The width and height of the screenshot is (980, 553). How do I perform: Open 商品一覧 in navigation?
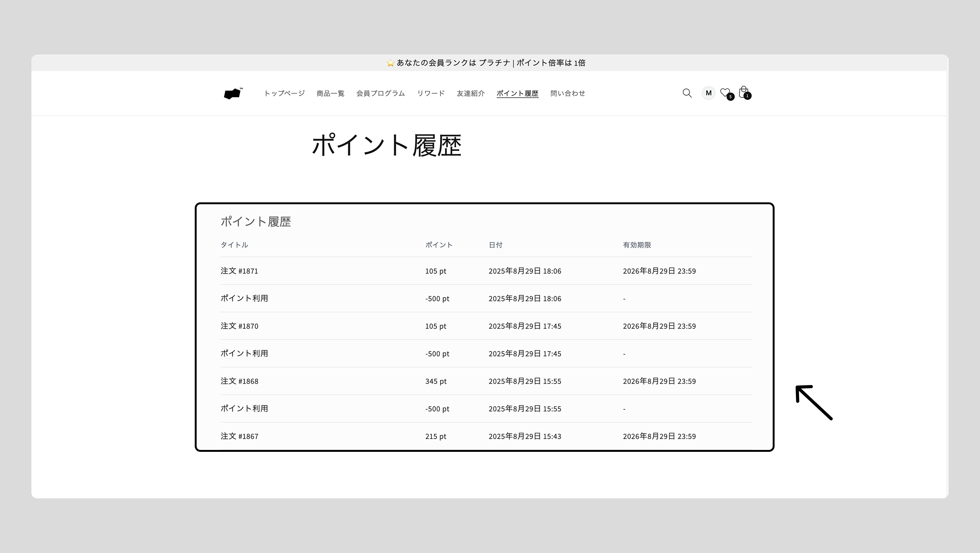pos(330,94)
